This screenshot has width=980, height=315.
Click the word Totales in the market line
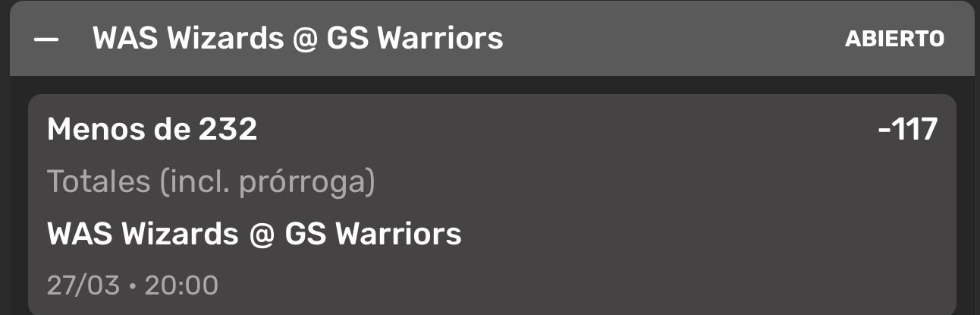[x=99, y=182]
